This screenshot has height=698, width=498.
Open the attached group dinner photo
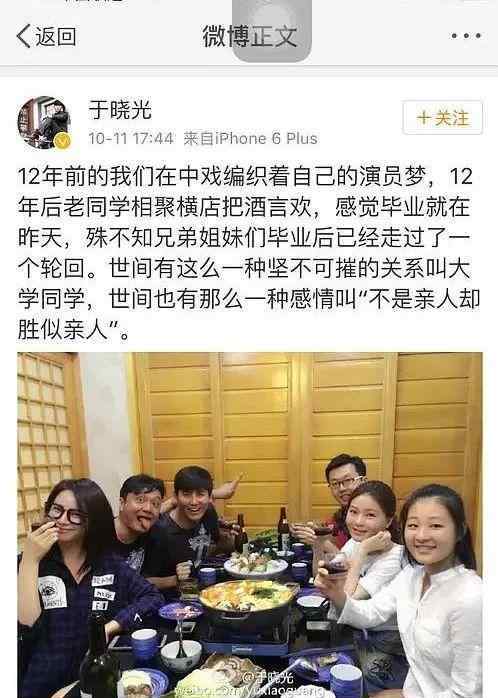[250, 525]
